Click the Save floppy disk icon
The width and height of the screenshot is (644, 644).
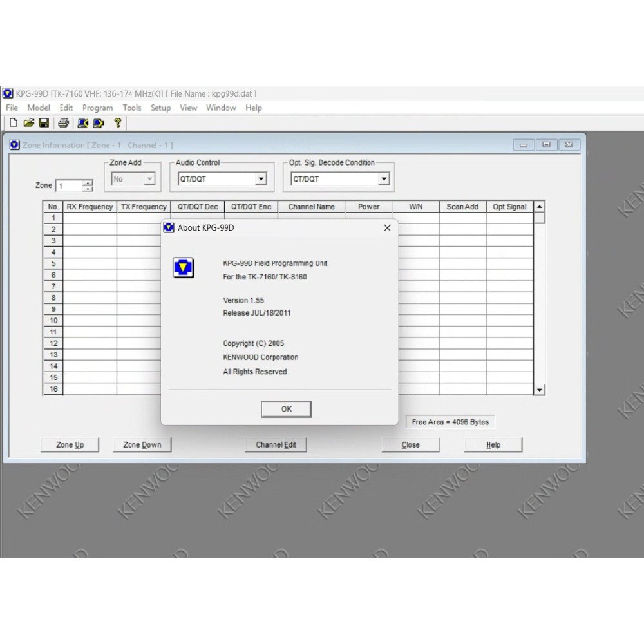[44, 123]
